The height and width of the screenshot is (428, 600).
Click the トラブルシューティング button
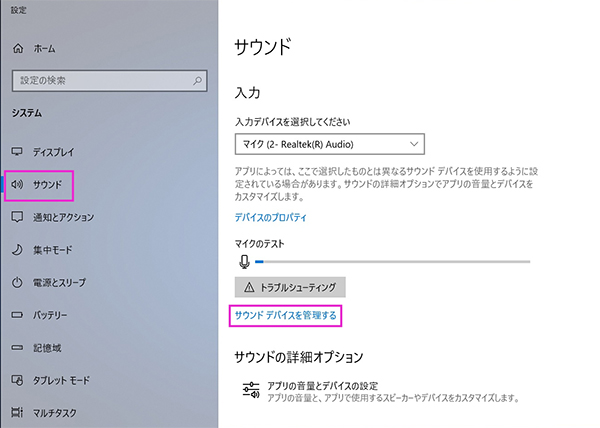tap(290, 287)
